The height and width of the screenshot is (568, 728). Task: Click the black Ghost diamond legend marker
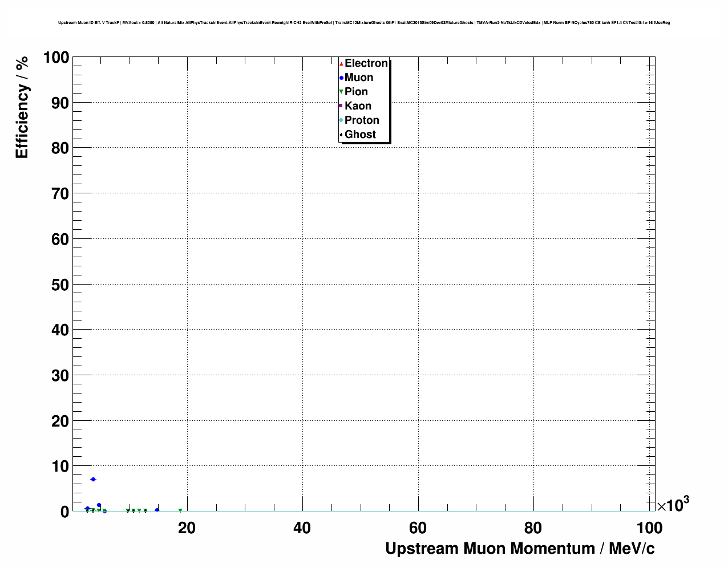(x=341, y=135)
